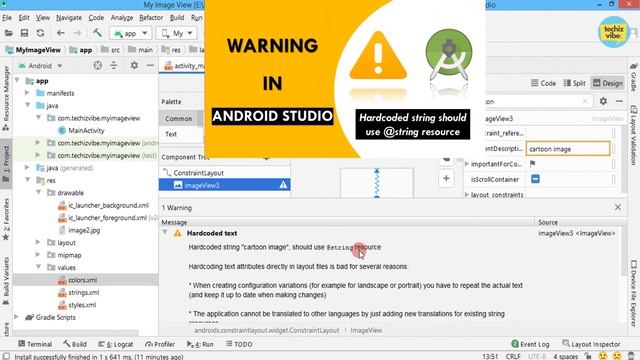Screen dimensions: 640x360
Task: Open the Layout Inspector
Action: pyautogui.click(x=591, y=344)
